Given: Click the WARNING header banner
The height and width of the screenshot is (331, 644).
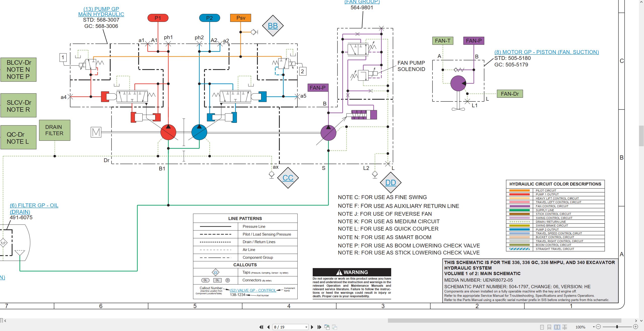Looking at the screenshot, I should click(x=352, y=272).
